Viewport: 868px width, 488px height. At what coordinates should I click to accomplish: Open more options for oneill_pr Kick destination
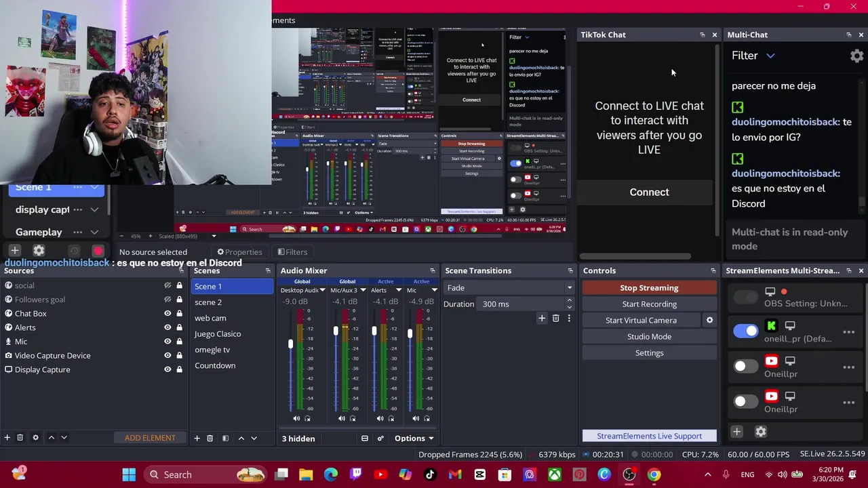[848, 332]
